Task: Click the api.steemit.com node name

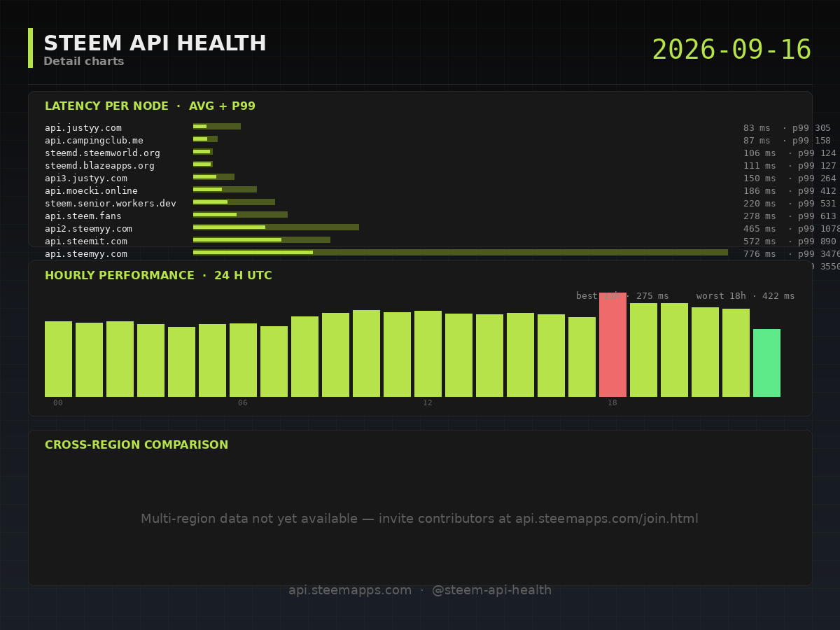Action: (86, 241)
